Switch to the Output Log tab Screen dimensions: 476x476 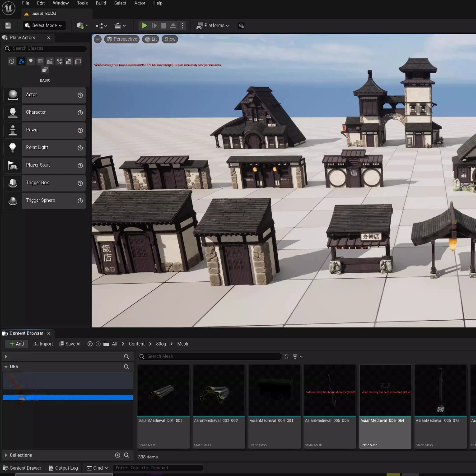click(63, 468)
